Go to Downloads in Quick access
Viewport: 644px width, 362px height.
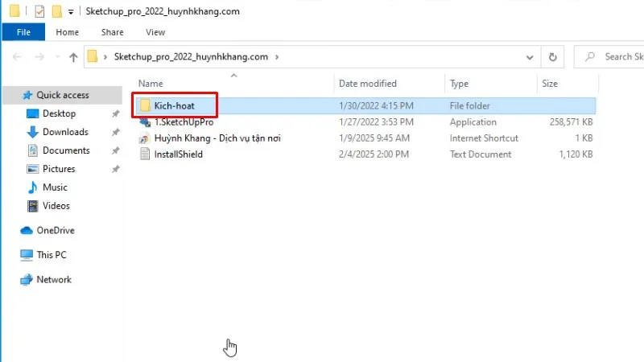coord(65,132)
